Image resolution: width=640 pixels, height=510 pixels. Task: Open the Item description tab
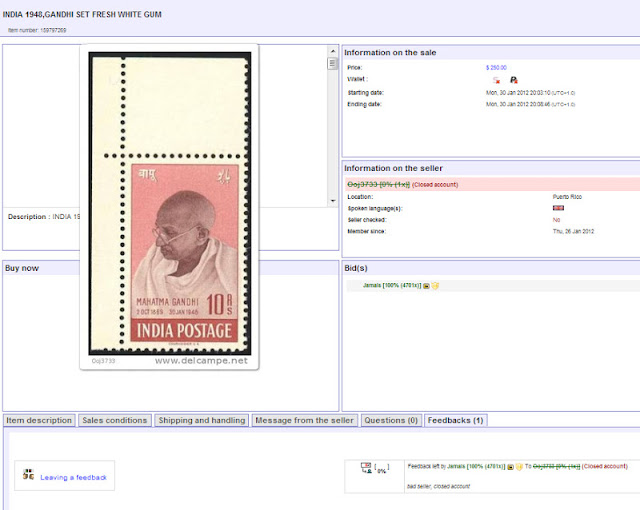39,420
